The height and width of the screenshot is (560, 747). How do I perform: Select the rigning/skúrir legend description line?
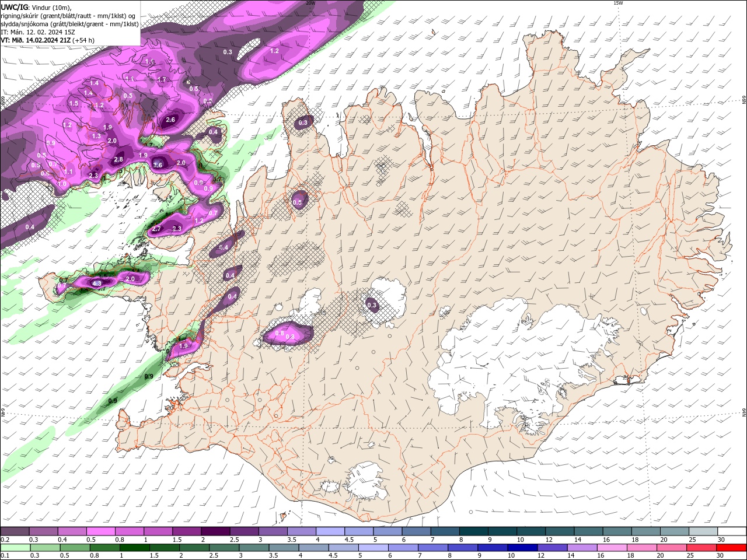pos(69,16)
